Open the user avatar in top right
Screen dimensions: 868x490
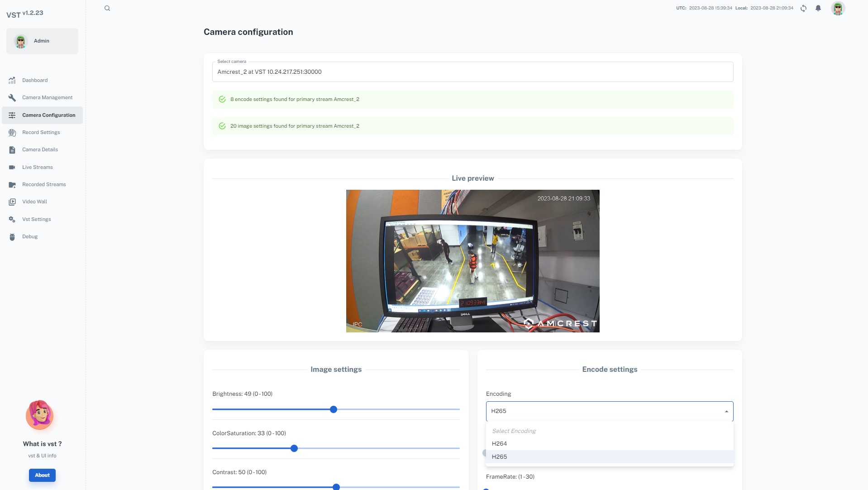coord(838,8)
